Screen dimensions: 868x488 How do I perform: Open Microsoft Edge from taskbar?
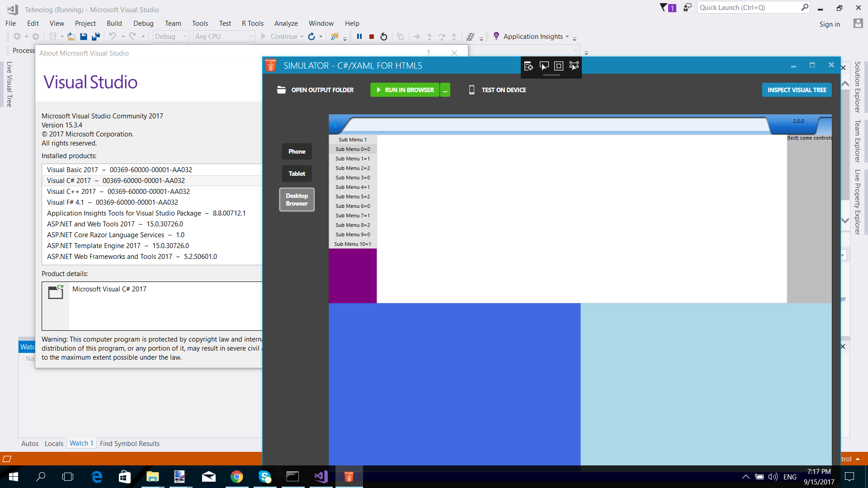click(x=97, y=477)
